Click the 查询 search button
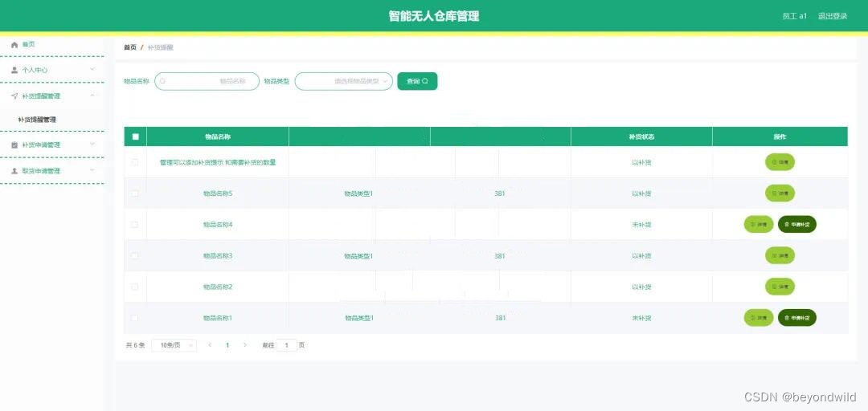868x411 pixels. pyautogui.click(x=417, y=81)
